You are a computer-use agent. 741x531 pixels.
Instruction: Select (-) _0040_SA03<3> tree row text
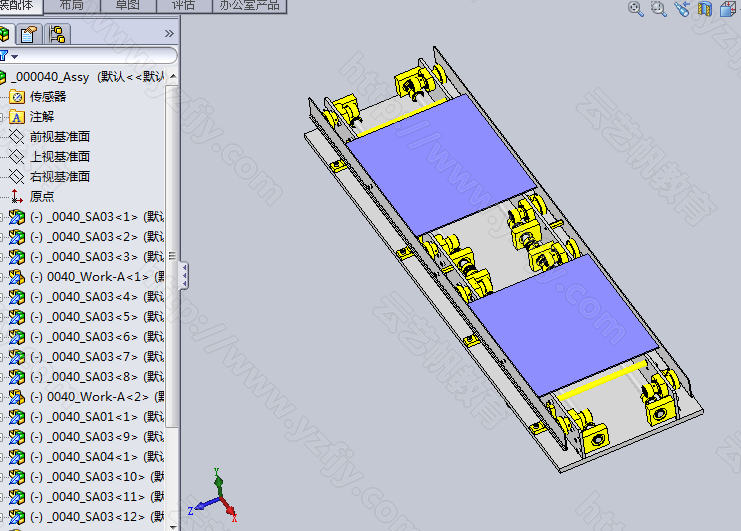(97, 257)
